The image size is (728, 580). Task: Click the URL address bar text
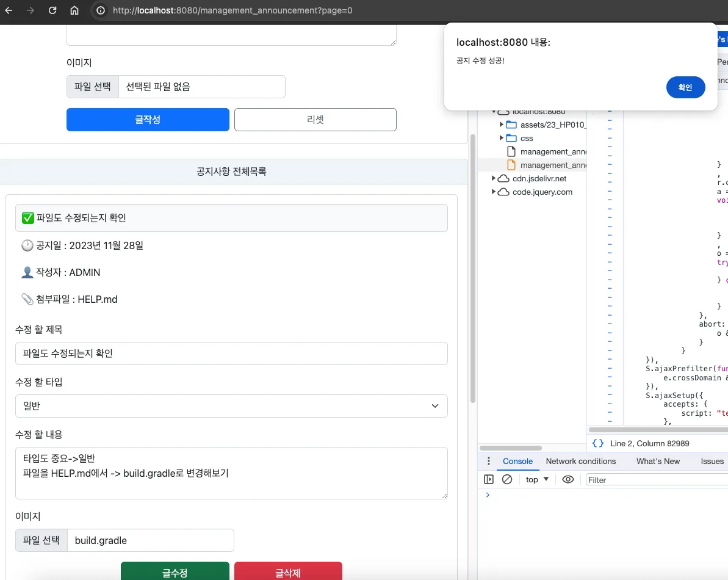point(232,10)
